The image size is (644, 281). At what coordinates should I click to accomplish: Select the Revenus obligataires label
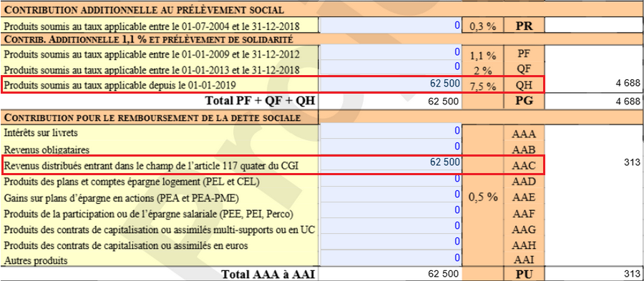coord(47,149)
